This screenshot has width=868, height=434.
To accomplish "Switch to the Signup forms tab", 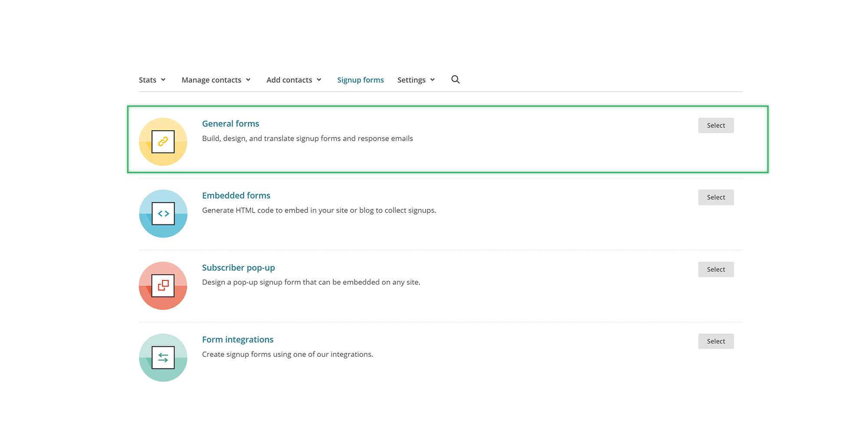I will 360,80.
